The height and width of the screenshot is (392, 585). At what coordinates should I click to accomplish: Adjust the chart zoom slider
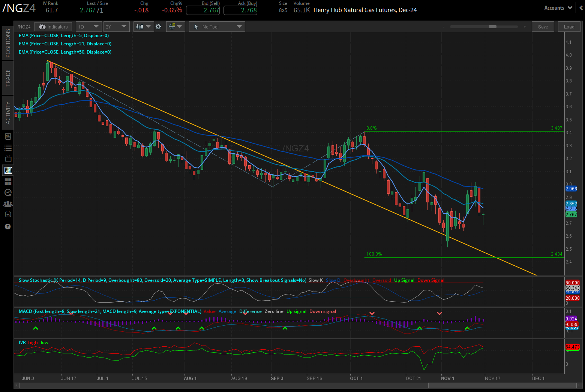click(493, 27)
